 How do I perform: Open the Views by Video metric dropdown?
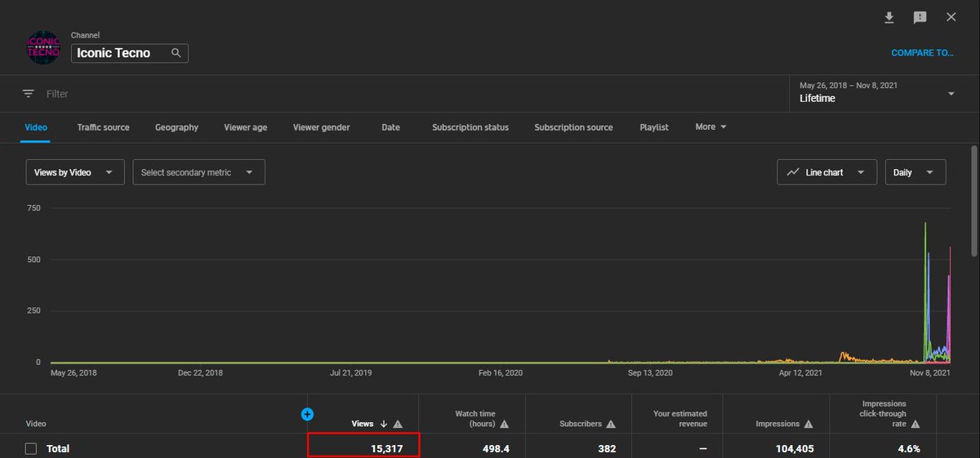point(75,172)
